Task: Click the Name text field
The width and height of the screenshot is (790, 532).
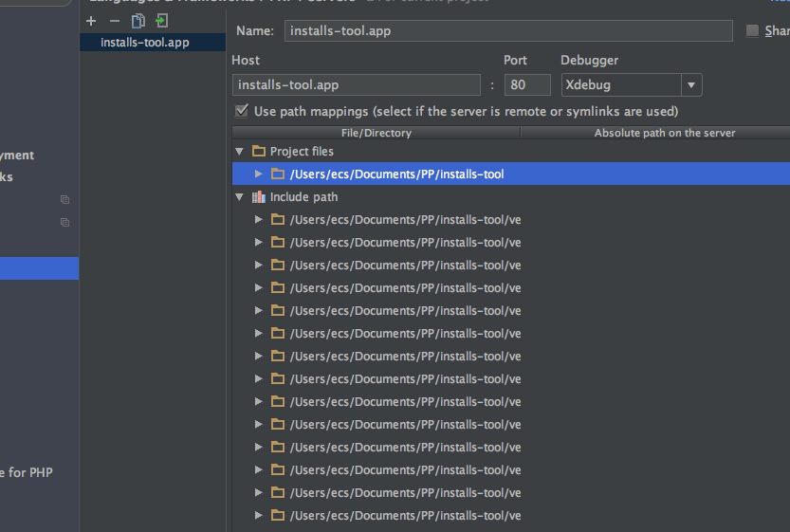Action: (508, 31)
